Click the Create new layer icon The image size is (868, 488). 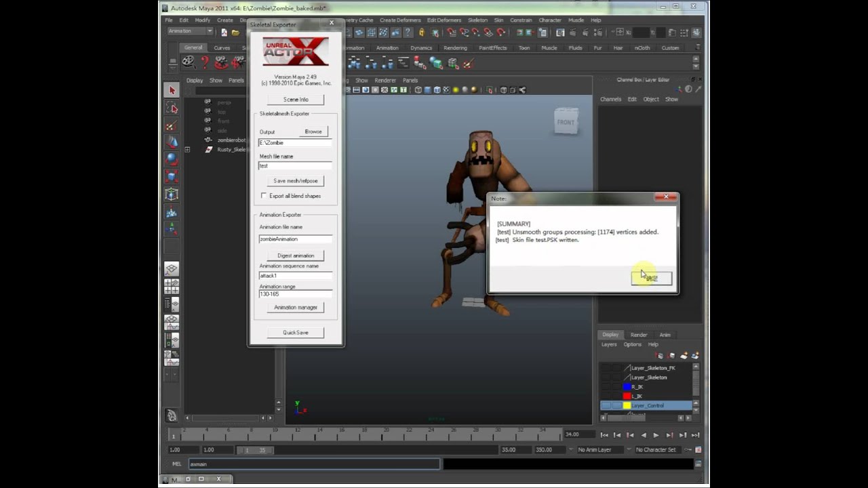[684, 355]
